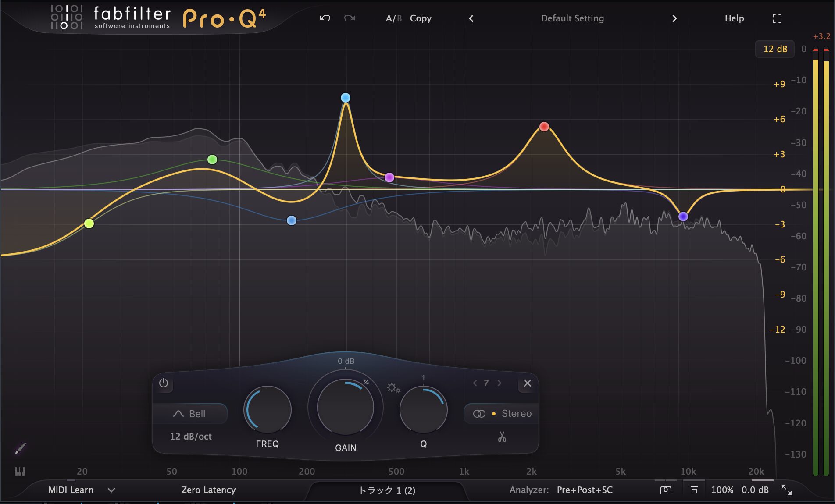This screenshot has height=504, width=835.
Task: Select previous band arrow
Action: [475, 383]
